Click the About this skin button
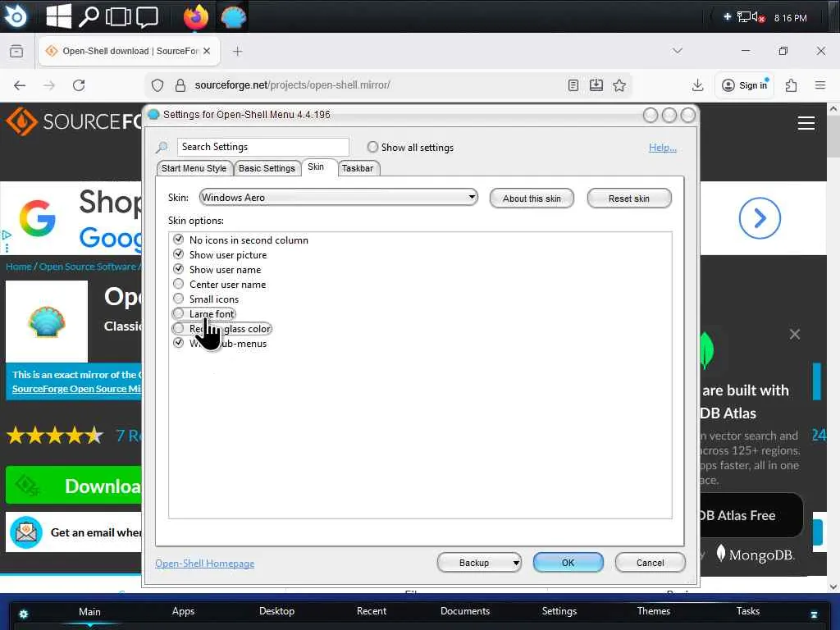The height and width of the screenshot is (630, 840). [532, 199]
